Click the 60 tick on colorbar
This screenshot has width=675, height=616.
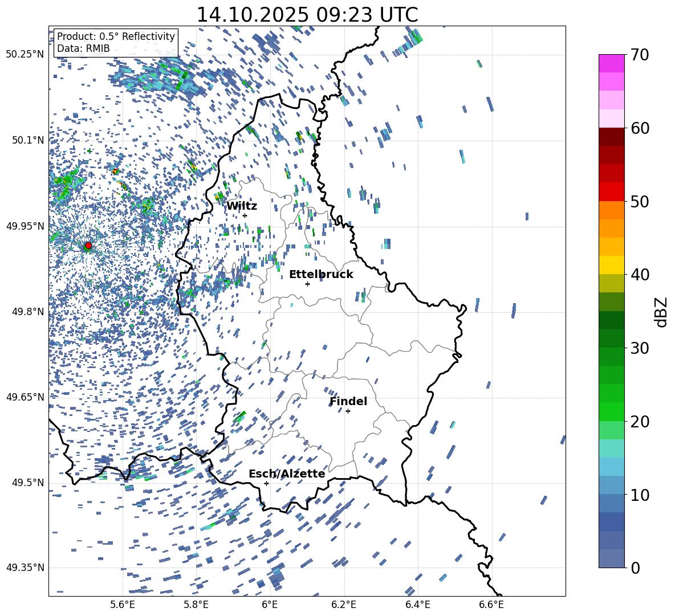pyautogui.click(x=640, y=128)
